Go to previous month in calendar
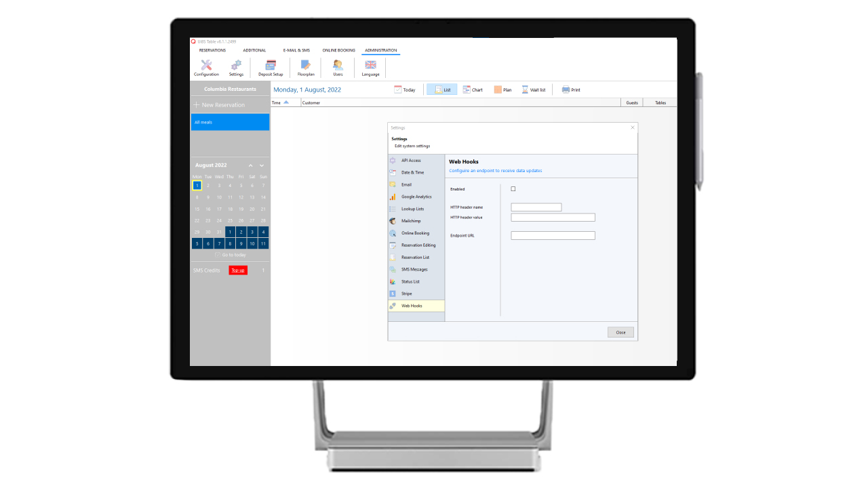 click(250, 165)
